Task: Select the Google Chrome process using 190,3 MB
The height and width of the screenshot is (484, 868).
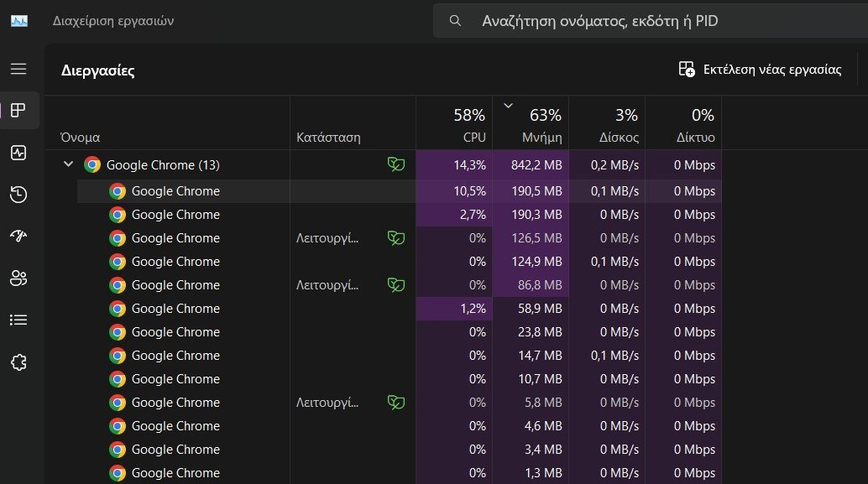Action: (399, 215)
